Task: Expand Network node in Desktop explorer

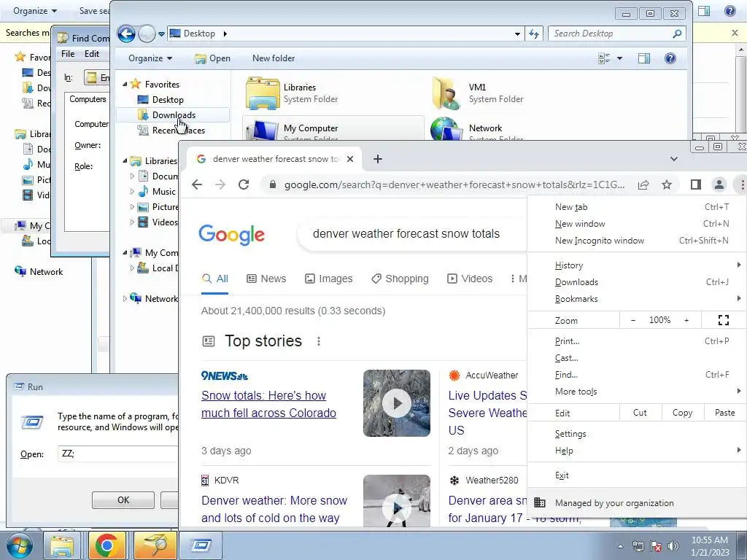Action: click(125, 298)
